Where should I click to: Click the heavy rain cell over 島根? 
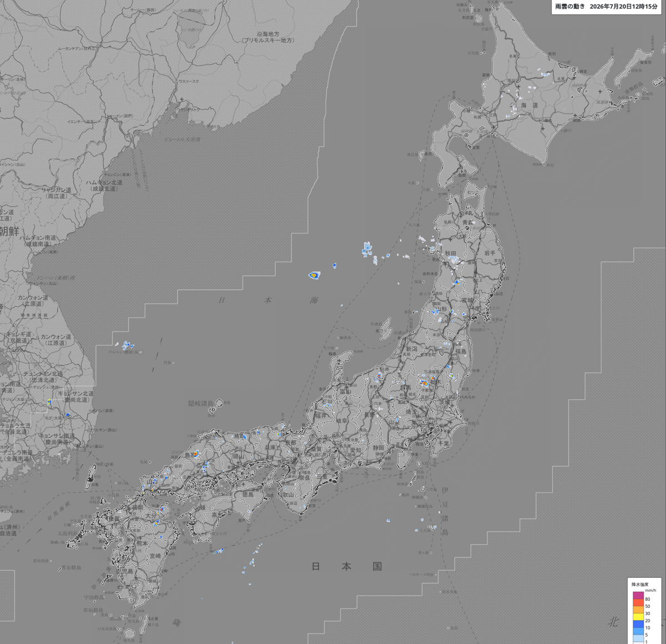point(196,454)
